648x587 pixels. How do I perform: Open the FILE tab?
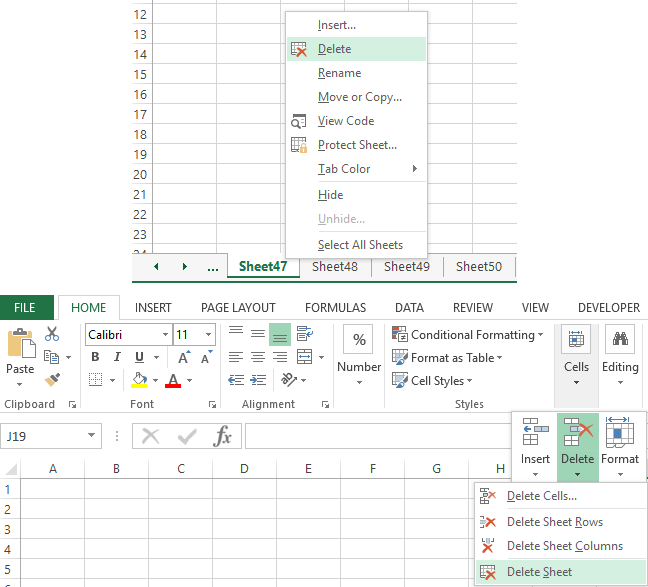25,308
